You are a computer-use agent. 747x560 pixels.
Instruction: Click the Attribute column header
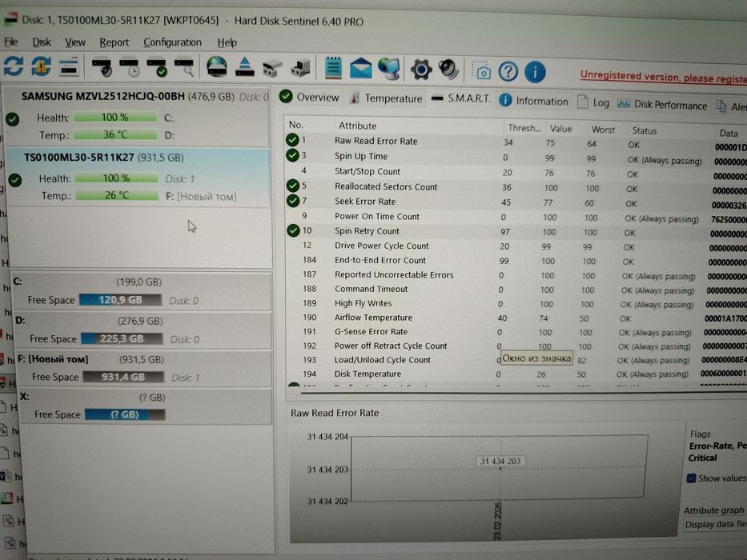[x=357, y=126]
